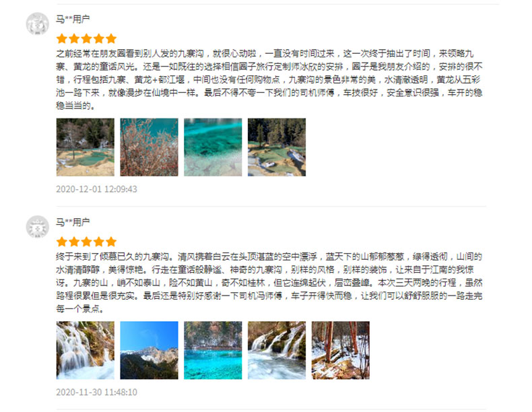Click second review text mentioning 司机冯师傅

pyautogui.click(x=269, y=283)
